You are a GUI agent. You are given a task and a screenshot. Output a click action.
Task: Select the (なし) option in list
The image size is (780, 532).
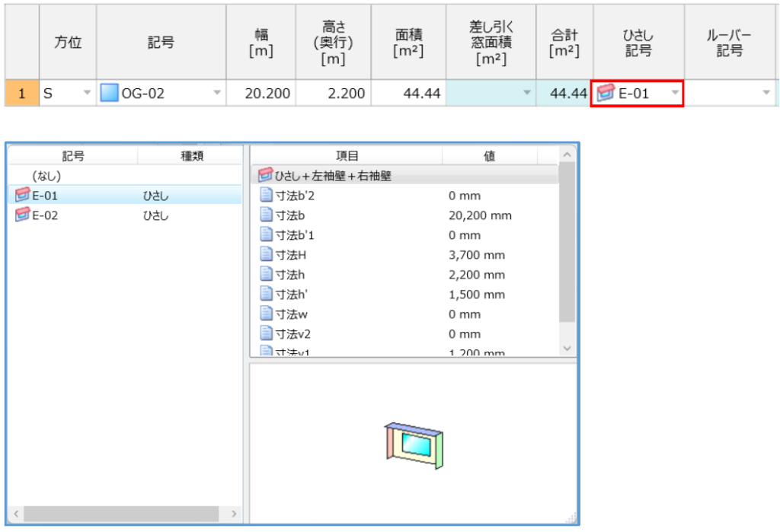tap(46, 177)
